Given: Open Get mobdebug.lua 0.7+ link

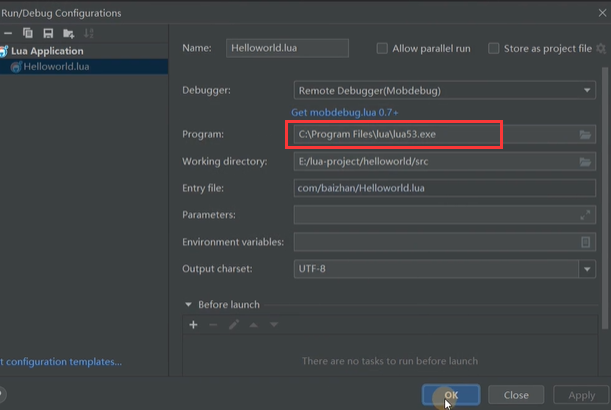Looking at the screenshot, I should 345,113.
